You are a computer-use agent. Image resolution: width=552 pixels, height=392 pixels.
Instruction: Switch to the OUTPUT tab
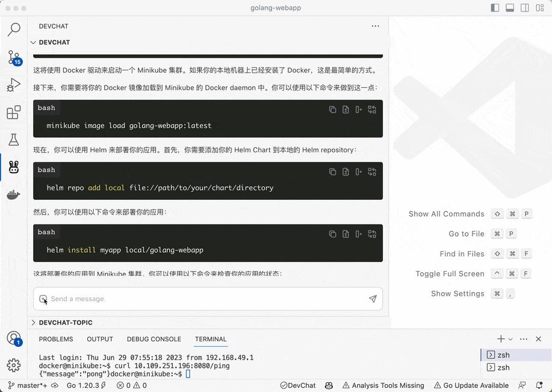[100, 339]
